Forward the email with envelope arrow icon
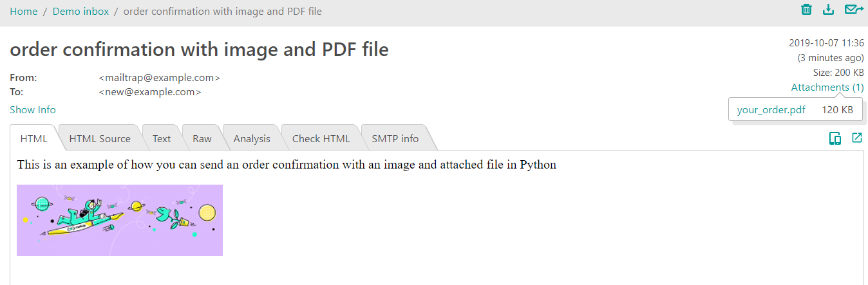Screen dimensions: 868x285 854,10
